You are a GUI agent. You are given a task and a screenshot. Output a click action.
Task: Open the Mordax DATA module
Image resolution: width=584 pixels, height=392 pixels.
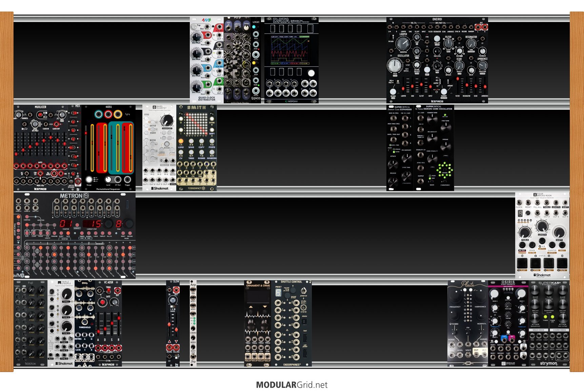click(x=291, y=60)
